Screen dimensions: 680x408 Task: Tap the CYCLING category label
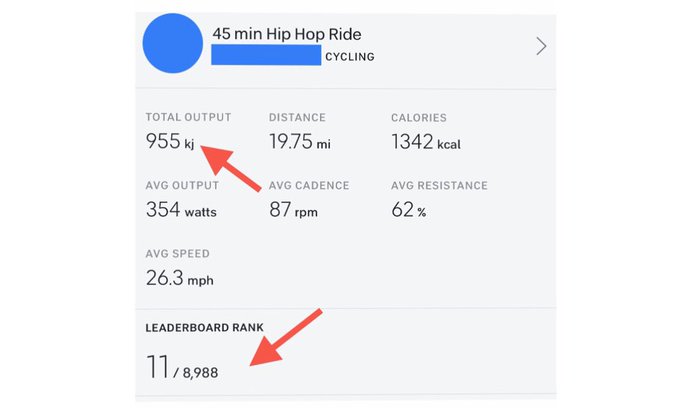point(350,57)
